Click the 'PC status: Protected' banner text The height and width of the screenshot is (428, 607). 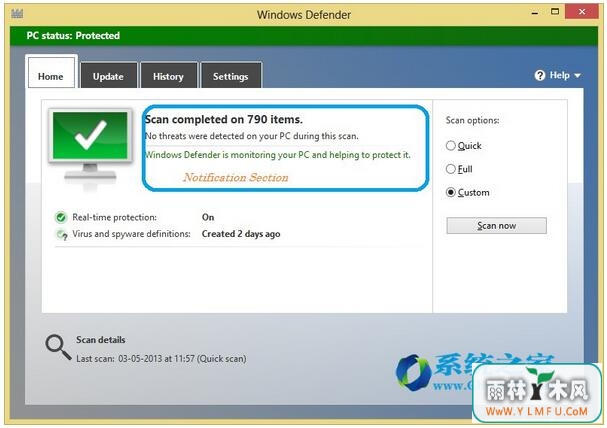(x=73, y=36)
